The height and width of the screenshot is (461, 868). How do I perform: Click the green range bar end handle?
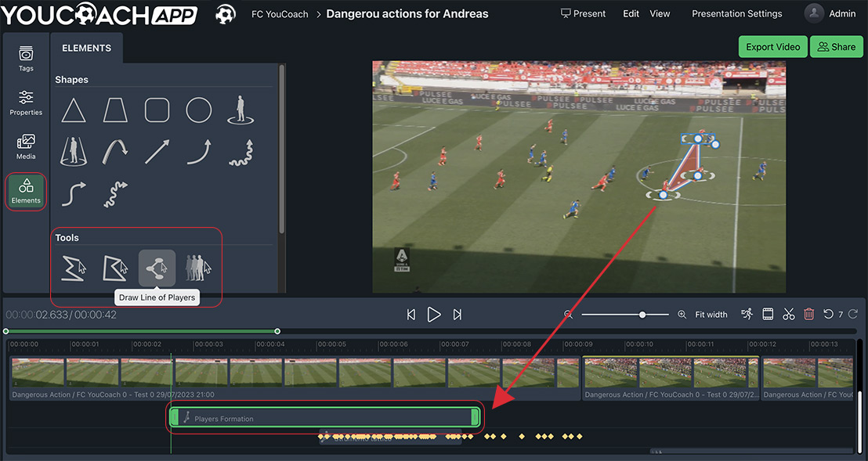coord(277,331)
